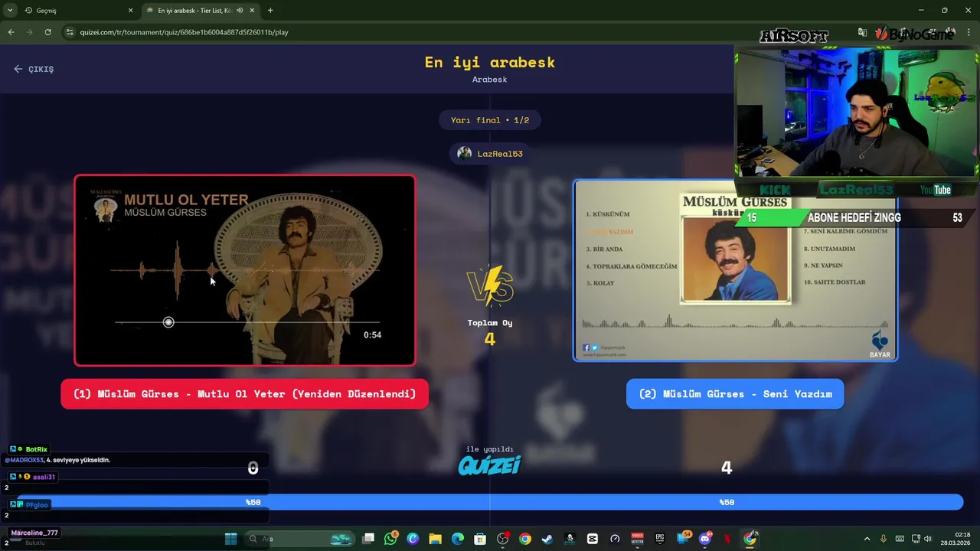Viewport: 980px width, 551px height.
Task: Reload the quizei page
Action: (47, 32)
